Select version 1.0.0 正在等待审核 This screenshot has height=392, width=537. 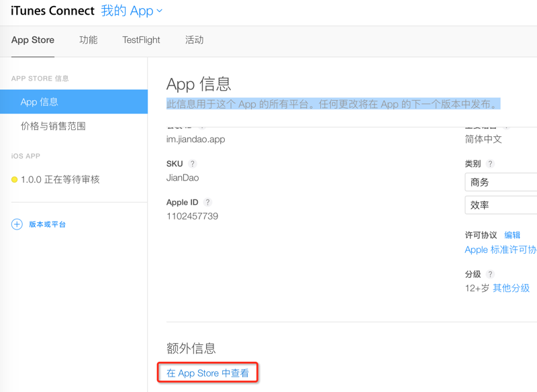click(x=60, y=179)
